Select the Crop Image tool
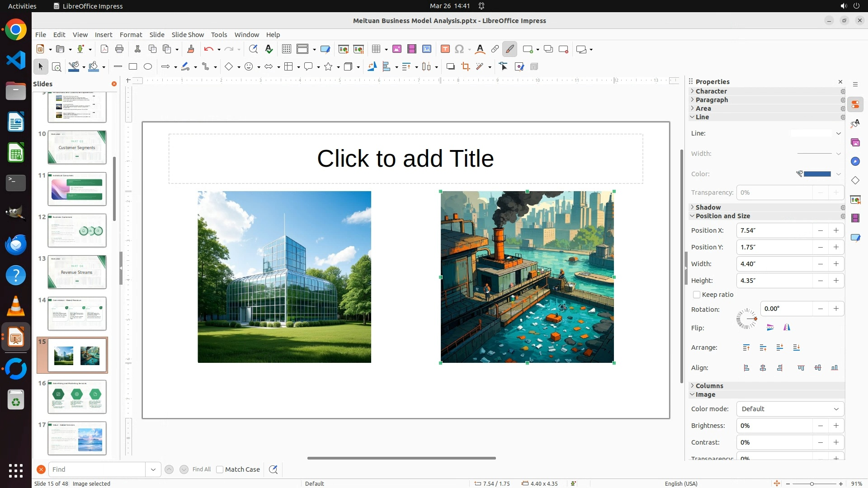Viewport: 868px width, 488px height. [466, 67]
